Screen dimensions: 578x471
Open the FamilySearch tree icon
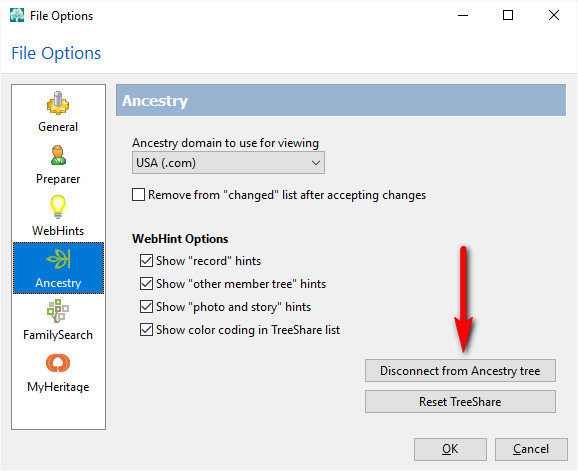(58, 311)
